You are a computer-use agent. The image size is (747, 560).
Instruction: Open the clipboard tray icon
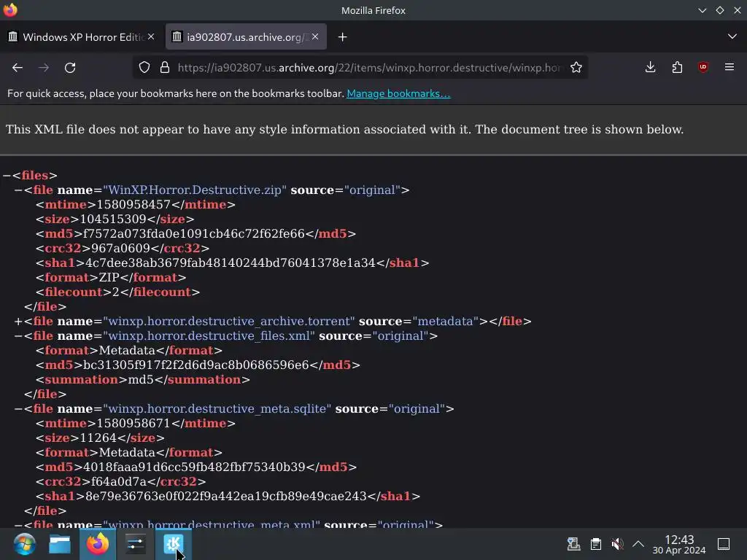(595, 544)
